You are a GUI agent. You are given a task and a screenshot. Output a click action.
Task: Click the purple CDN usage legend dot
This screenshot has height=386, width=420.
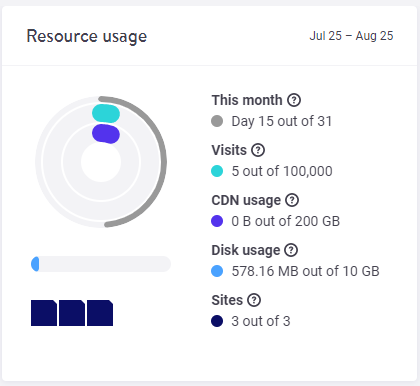click(217, 221)
